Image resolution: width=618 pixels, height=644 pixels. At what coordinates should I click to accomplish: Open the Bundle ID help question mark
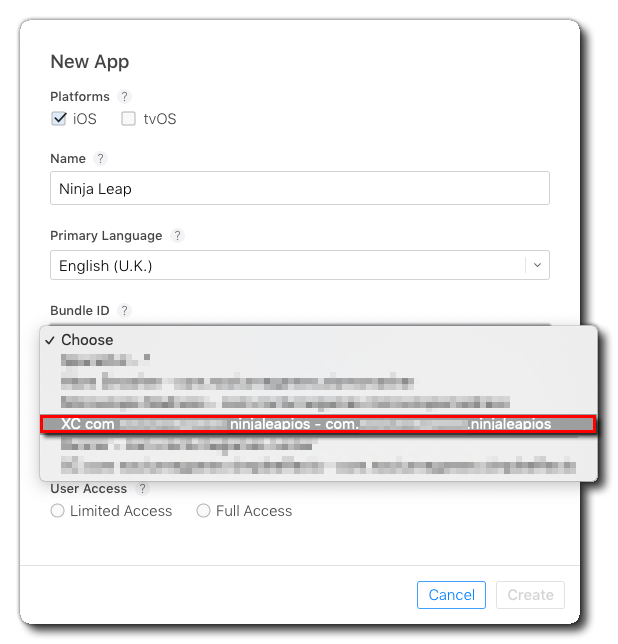click(x=124, y=310)
